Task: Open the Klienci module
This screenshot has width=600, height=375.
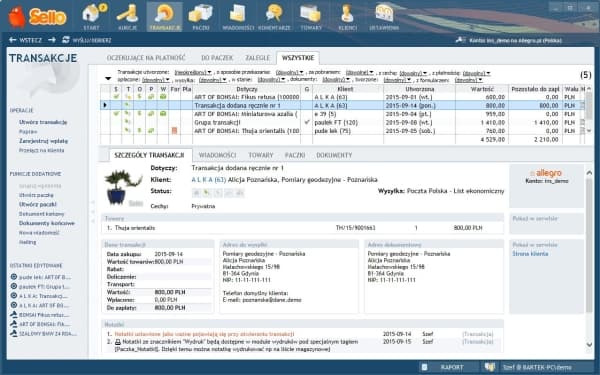Action: (347, 17)
